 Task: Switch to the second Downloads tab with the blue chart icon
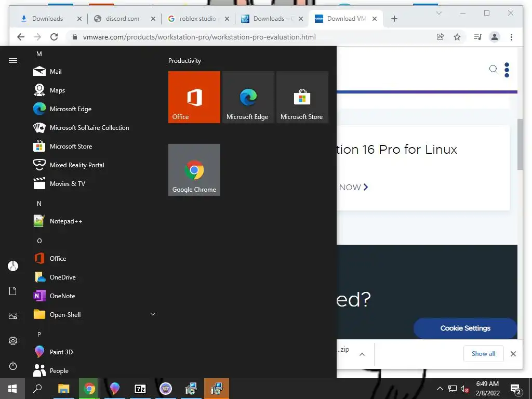271,19
